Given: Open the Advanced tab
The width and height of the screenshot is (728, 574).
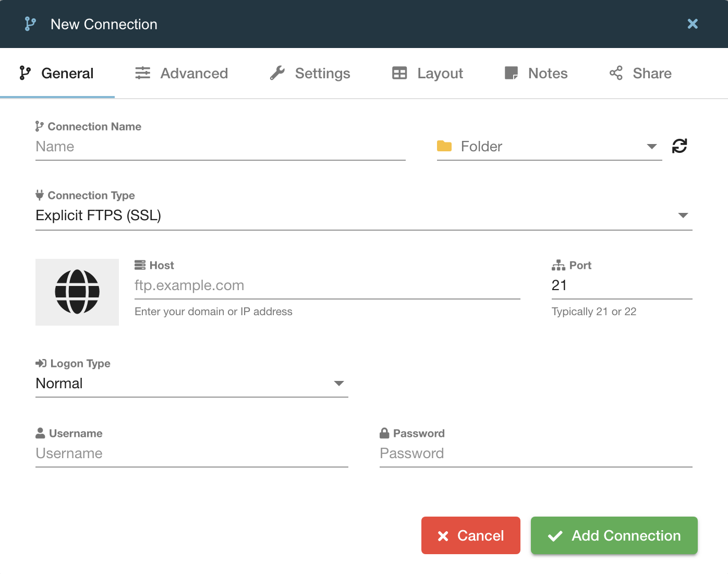Looking at the screenshot, I should tap(181, 73).
